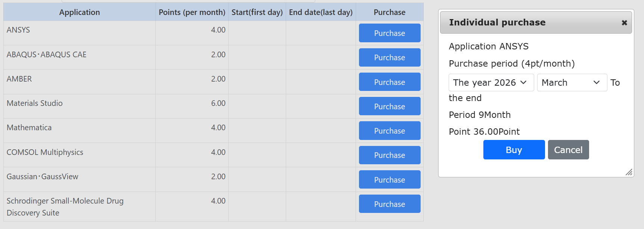Click the Start(first day) column header

point(257,12)
